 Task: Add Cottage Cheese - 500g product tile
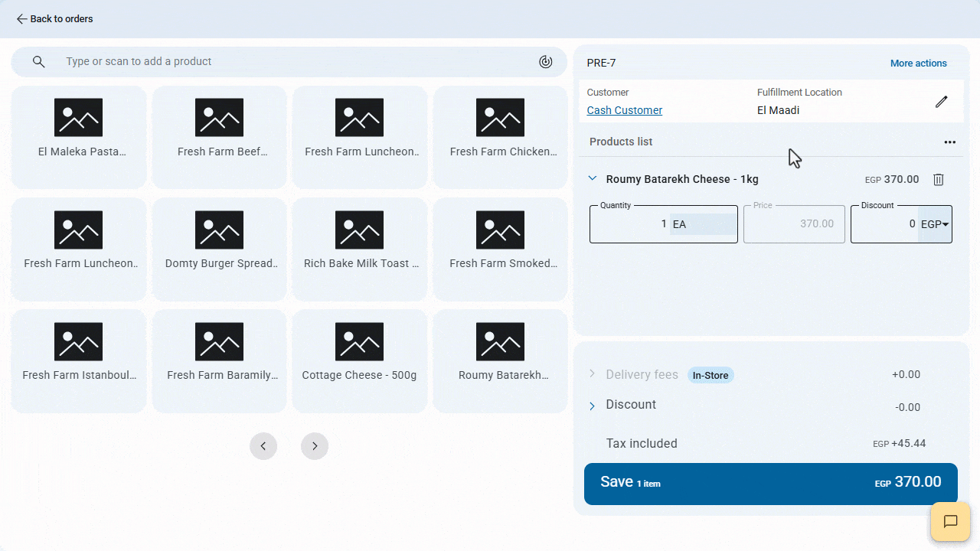coord(359,361)
